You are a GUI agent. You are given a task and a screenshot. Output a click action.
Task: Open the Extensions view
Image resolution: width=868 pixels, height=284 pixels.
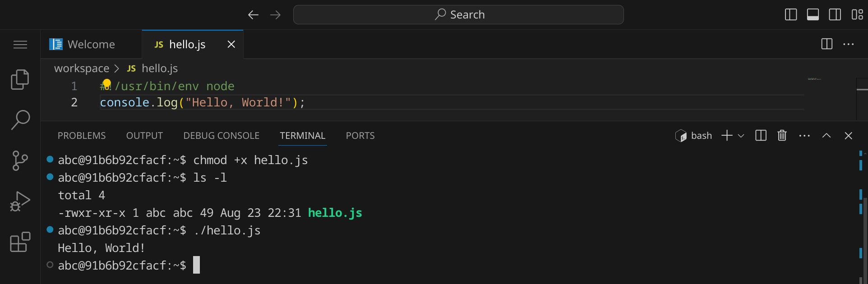point(20,242)
